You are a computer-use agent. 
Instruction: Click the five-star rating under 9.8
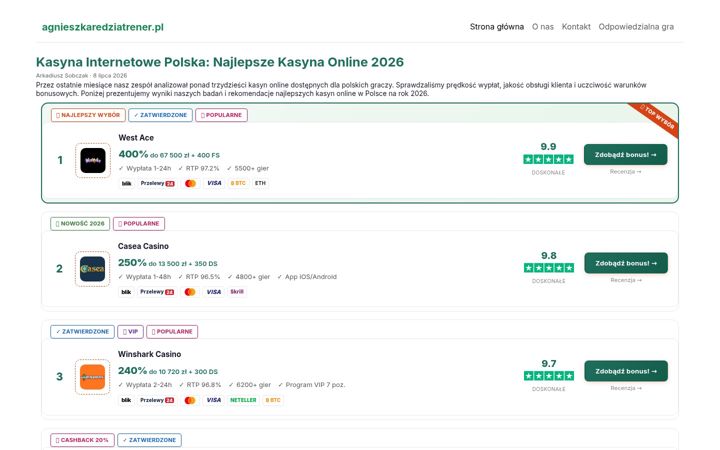tap(549, 268)
